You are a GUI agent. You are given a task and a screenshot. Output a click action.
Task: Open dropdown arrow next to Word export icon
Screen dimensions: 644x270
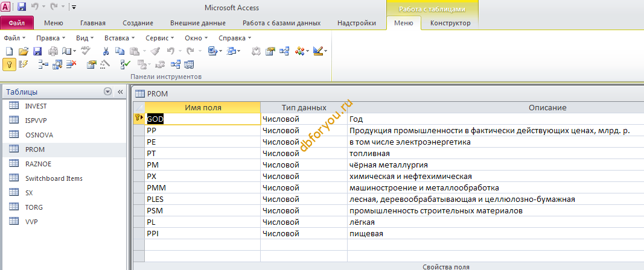220,51
